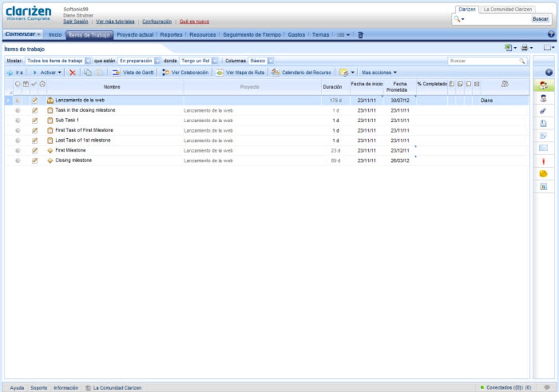Toggle status circle for Lanzamiento de la web
559x392 pixels.
pyautogui.click(x=18, y=100)
